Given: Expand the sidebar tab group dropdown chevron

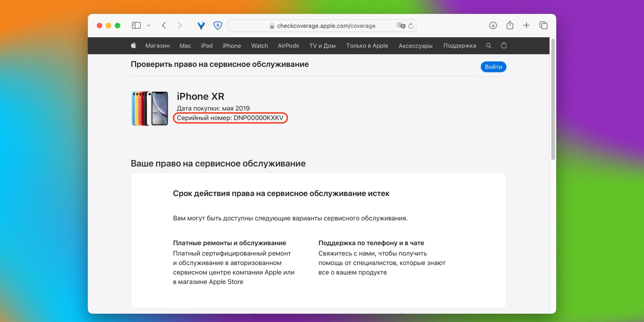Looking at the screenshot, I should (149, 25).
